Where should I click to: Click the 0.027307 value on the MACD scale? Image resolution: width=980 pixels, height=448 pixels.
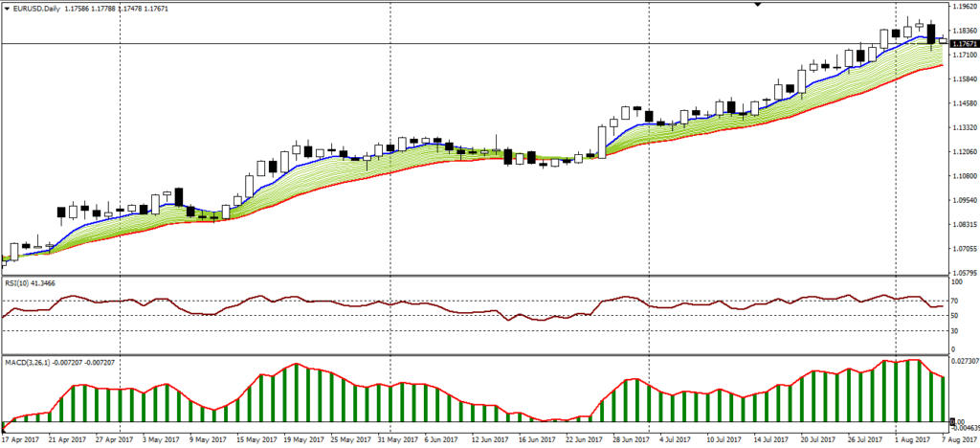965,362
